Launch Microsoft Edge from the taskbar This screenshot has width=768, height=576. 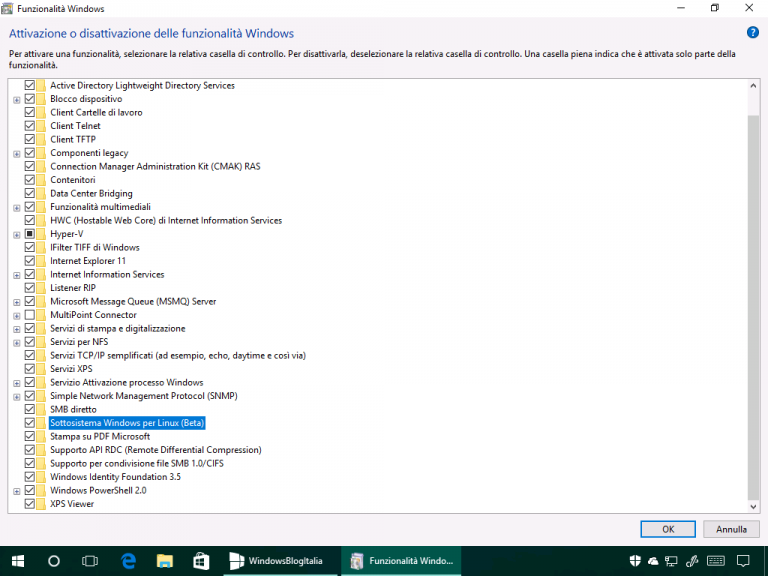click(x=128, y=561)
